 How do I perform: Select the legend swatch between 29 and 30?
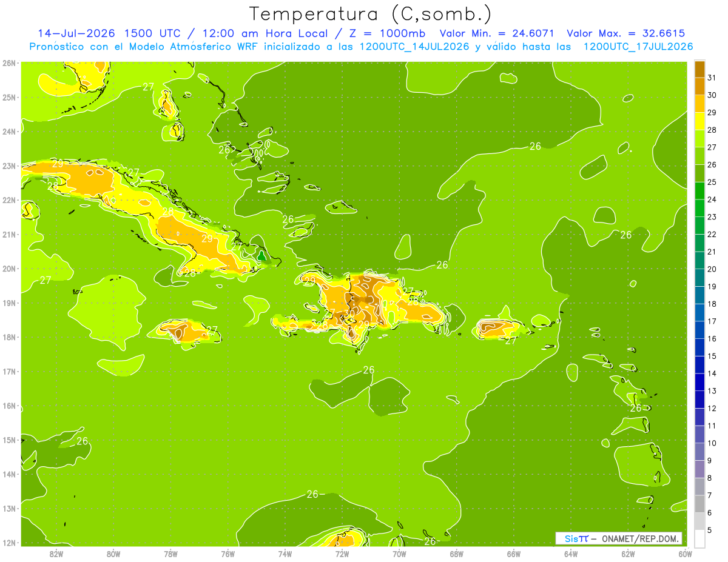coord(699,104)
